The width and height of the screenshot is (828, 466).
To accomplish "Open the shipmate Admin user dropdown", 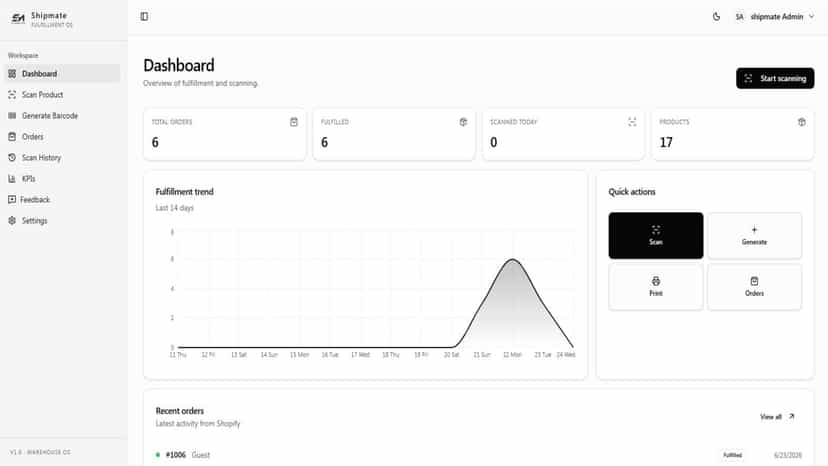I will (x=775, y=17).
